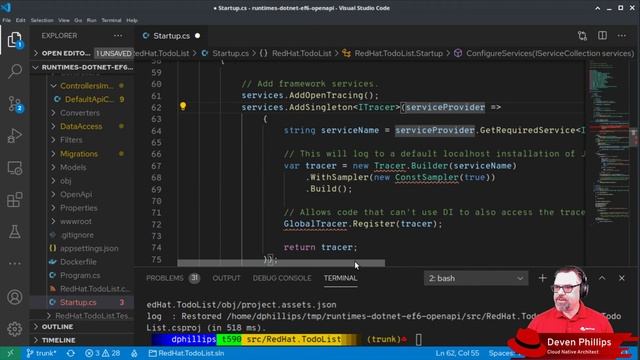Open the Accounts menu
This screenshot has width=640, height=360.
[15, 297]
